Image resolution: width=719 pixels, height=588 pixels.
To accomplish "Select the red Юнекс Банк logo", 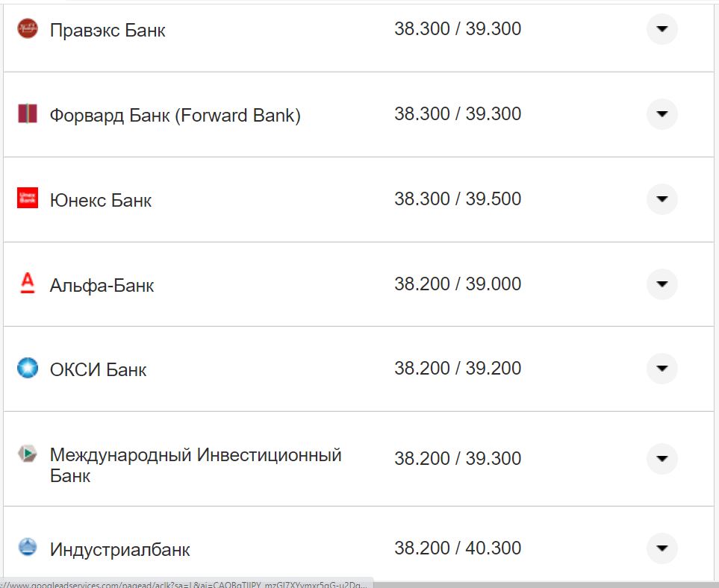I will click(26, 198).
